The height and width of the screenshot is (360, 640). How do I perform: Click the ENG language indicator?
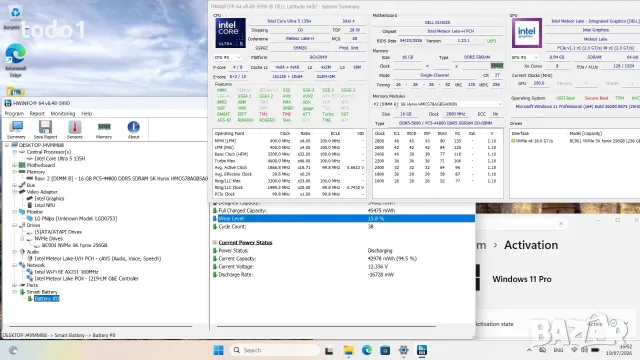pos(558,350)
